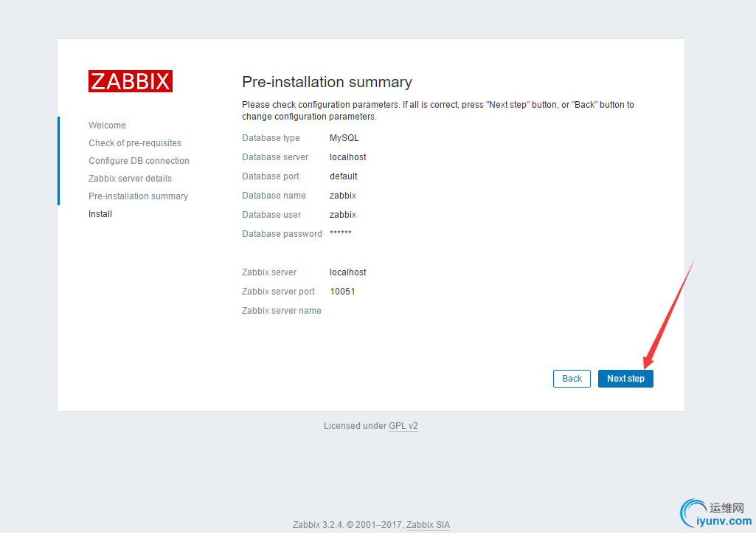This screenshot has height=533, width=756.
Task: Click the Database port default value
Action: pyautogui.click(x=344, y=176)
